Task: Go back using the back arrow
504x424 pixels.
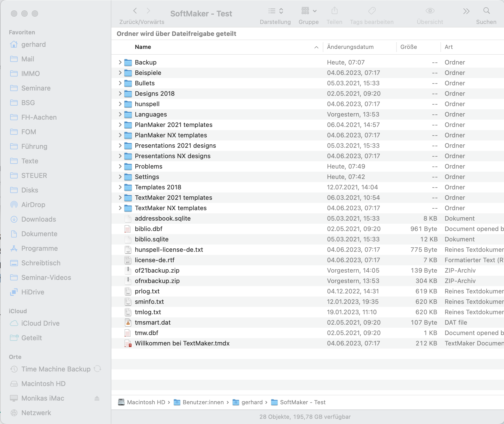Action: point(135,11)
